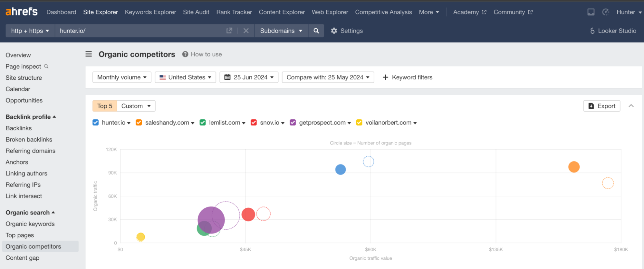This screenshot has width=644, height=269.
Task: Open hunter.io in new tab icon
Action: (229, 31)
